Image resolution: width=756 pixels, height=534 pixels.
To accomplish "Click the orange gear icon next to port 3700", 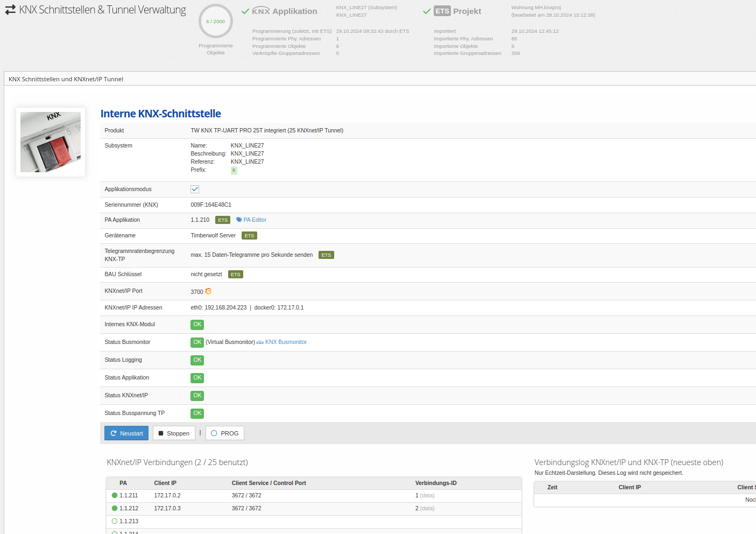I will 208,291.
